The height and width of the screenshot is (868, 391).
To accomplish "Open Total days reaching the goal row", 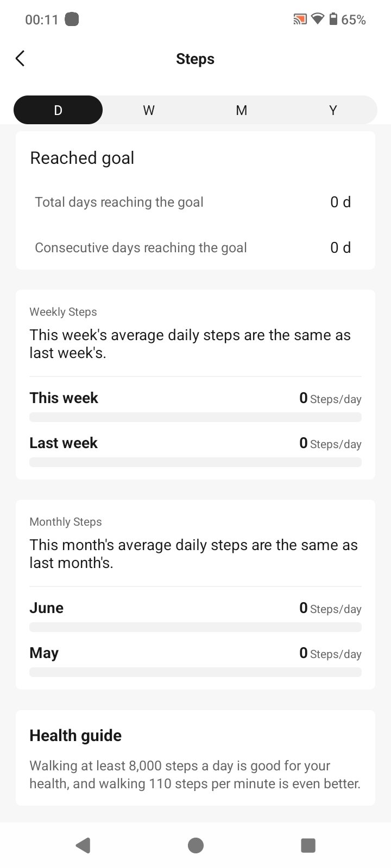I will (195, 202).
